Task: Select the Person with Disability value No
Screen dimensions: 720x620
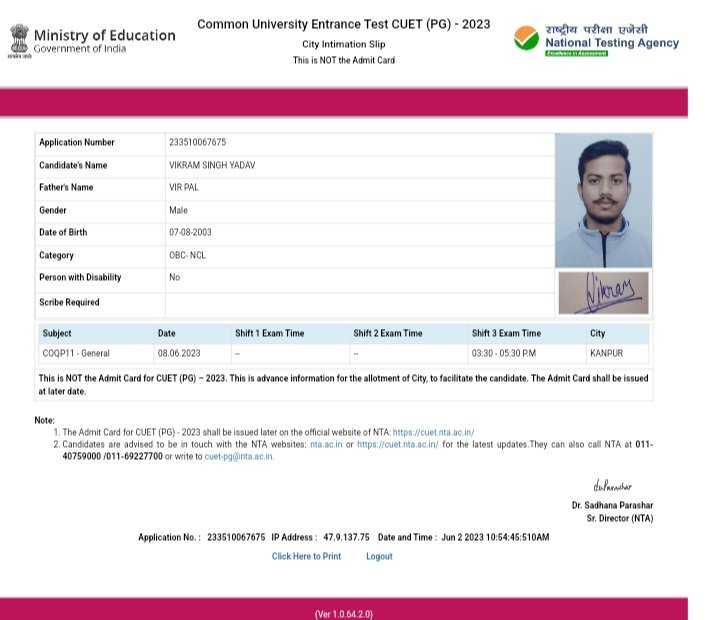Action: (x=174, y=277)
